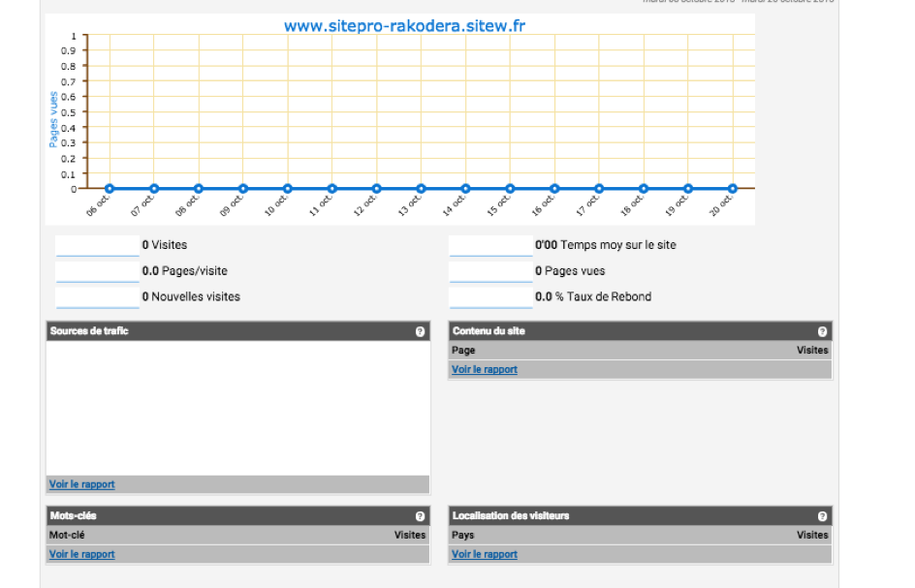Open Voir le rapport under Contenu du site
915x588 pixels.
pyautogui.click(x=484, y=369)
